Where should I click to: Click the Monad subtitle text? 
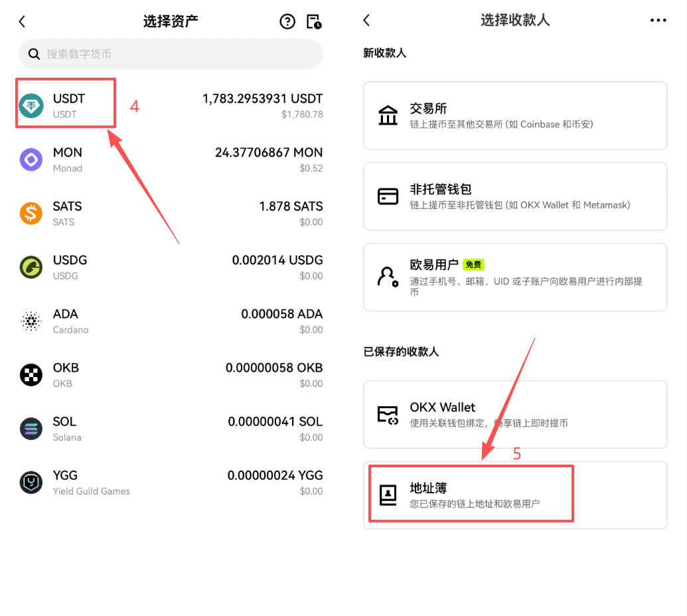(x=68, y=169)
